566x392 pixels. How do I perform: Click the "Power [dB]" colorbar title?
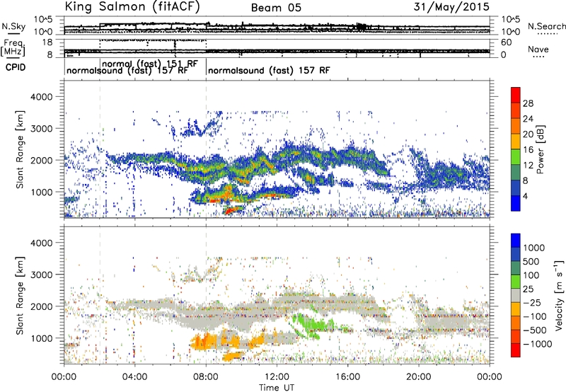tap(540, 149)
